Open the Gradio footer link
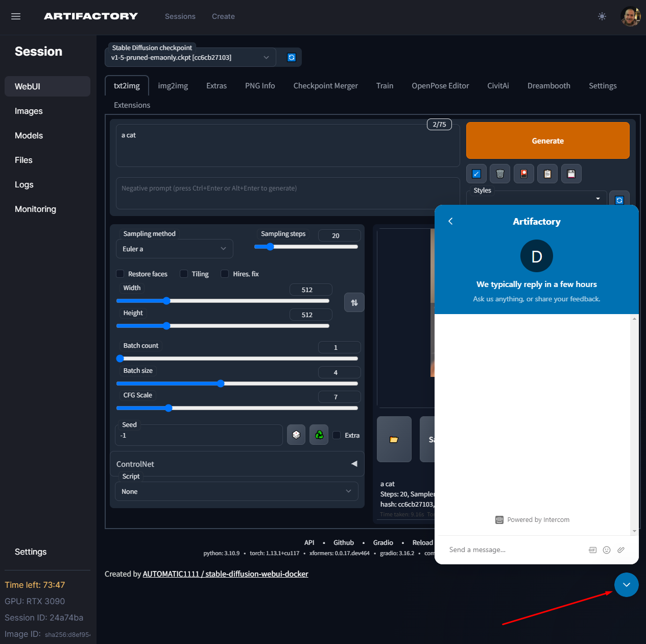The image size is (646, 644). pos(383,542)
